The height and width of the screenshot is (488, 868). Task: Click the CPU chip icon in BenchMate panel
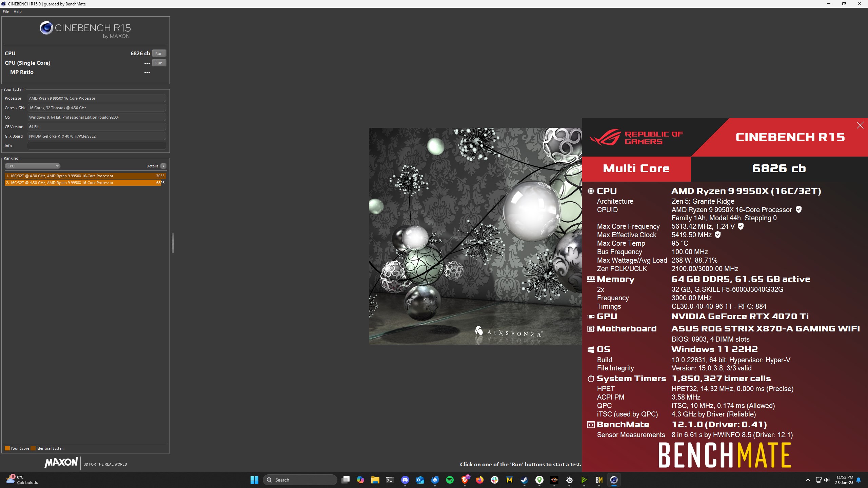point(591,191)
